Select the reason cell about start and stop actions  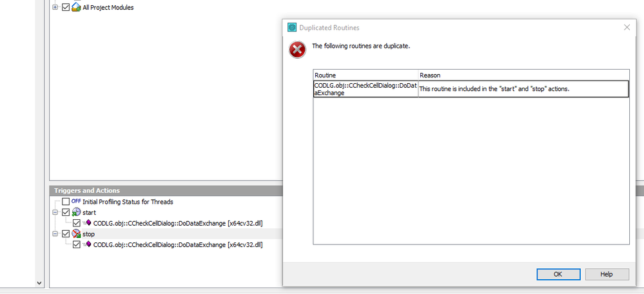tap(523, 89)
